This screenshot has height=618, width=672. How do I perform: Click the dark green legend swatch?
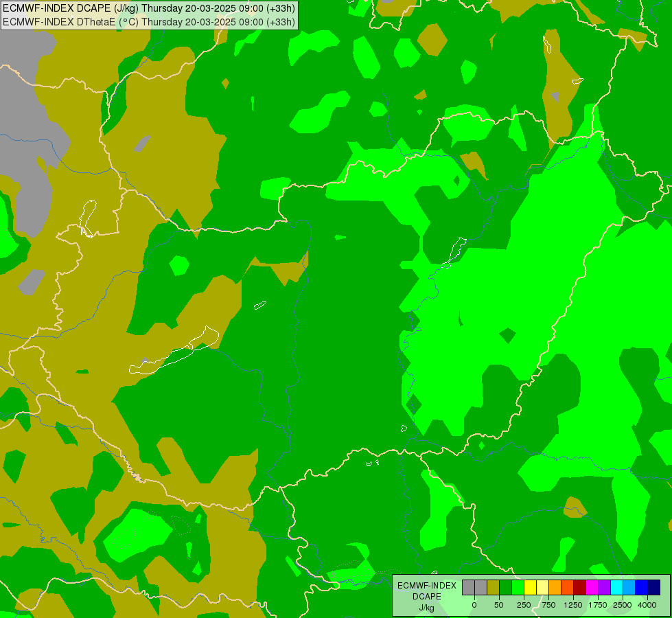coord(506,588)
